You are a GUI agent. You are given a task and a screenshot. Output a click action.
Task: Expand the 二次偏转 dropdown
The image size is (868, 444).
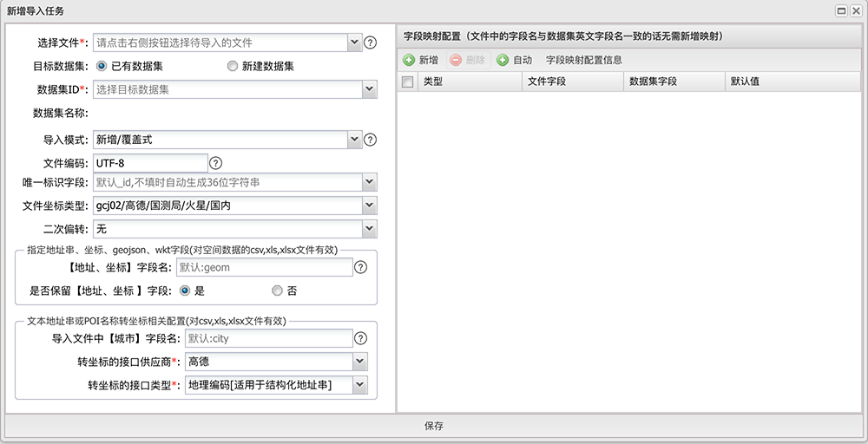(x=369, y=229)
